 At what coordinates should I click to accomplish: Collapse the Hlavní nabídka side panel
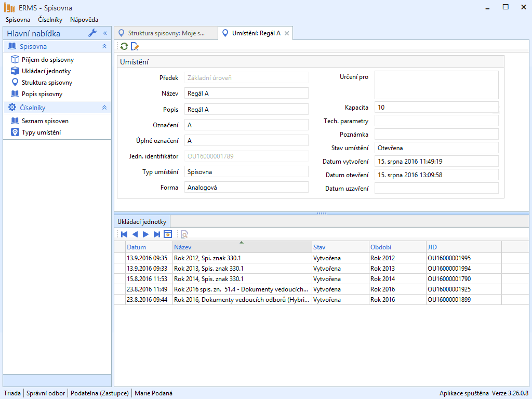[x=105, y=33]
